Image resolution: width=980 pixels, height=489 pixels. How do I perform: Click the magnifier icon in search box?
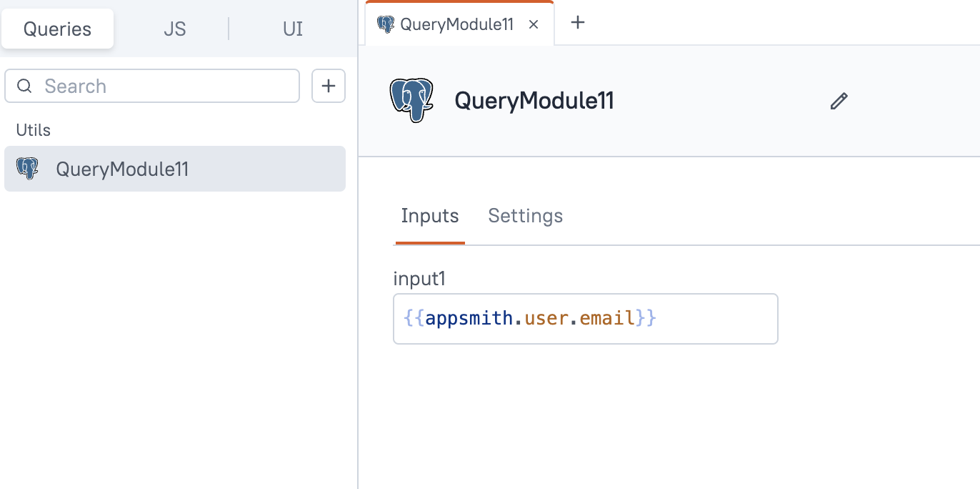pos(25,87)
